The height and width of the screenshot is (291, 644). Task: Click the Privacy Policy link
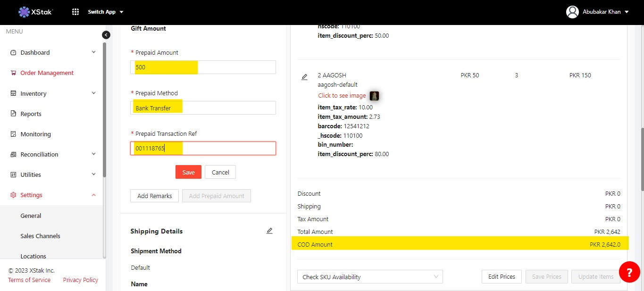tap(81, 280)
